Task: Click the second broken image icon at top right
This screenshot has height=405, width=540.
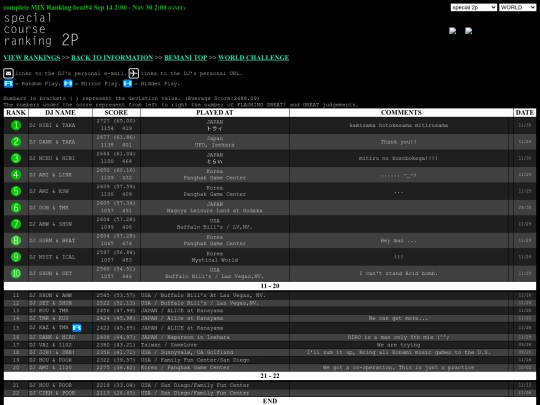Action: point(468,31)
